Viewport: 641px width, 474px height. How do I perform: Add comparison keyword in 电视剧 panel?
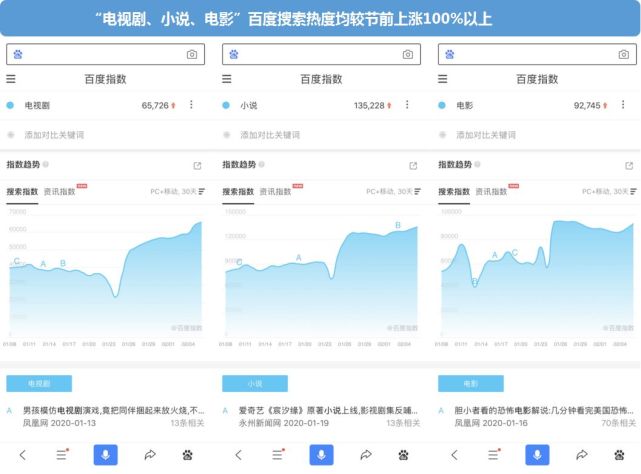[x=54, y=135]
